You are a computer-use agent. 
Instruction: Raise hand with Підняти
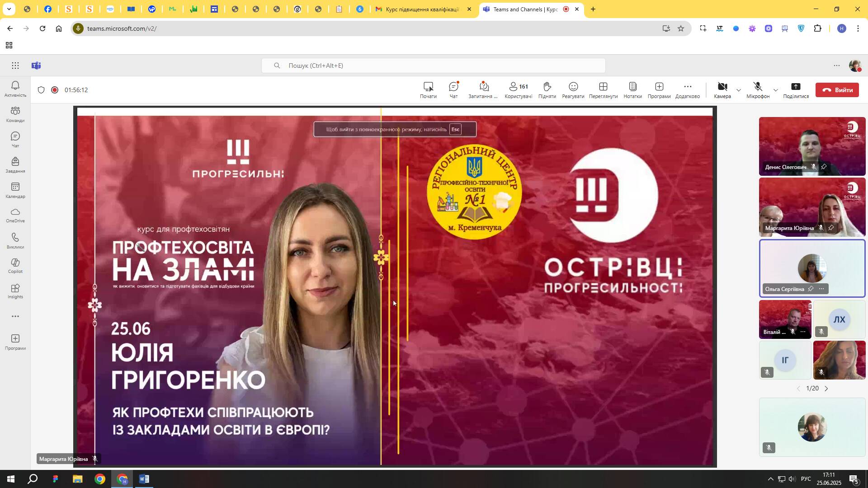[547, 90]
